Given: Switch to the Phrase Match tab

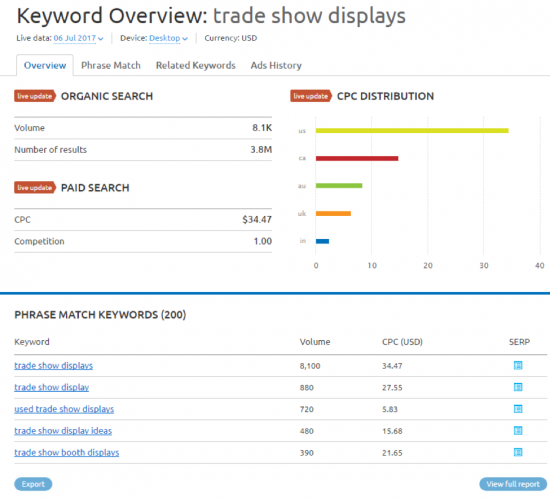Looking at the screenshot, I should (111, 65).
